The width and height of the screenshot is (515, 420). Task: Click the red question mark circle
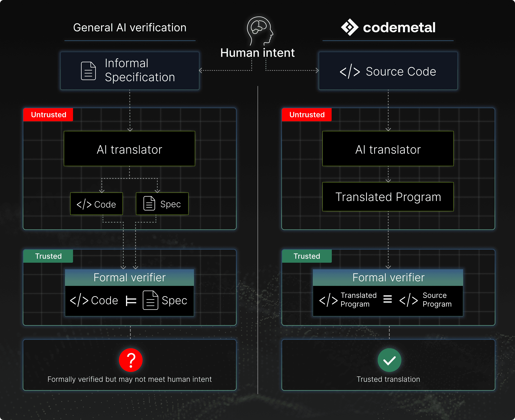[x=131, y=360]
